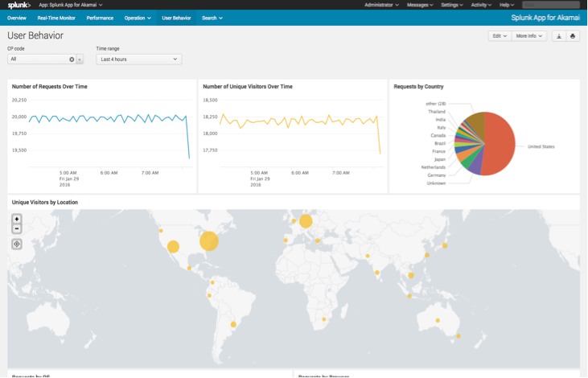
Task: Click the More Info button
Action: [x=528, y=36]
